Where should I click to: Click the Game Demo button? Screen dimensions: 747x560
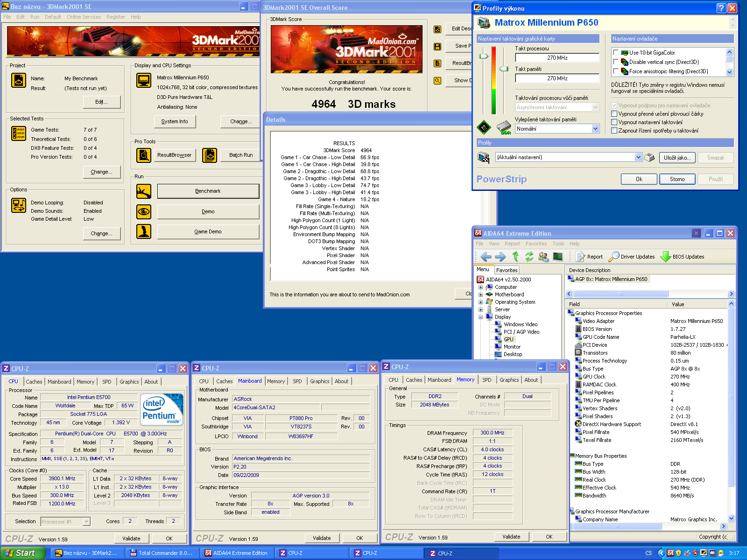tap(208, 232)
